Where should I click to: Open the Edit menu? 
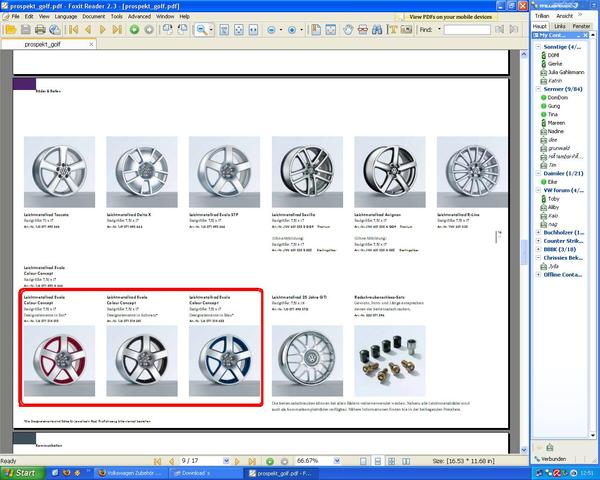click(29, 16)
